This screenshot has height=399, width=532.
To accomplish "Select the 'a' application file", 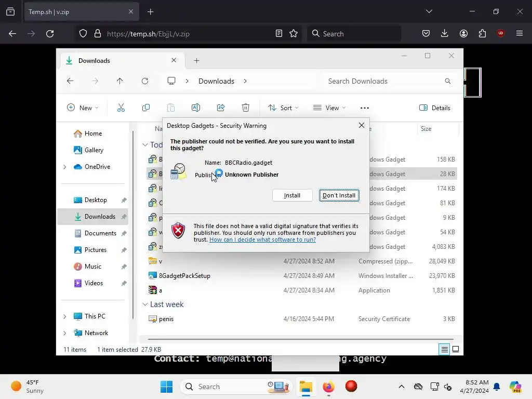I will pyautogui.click(x=161, y=290).
